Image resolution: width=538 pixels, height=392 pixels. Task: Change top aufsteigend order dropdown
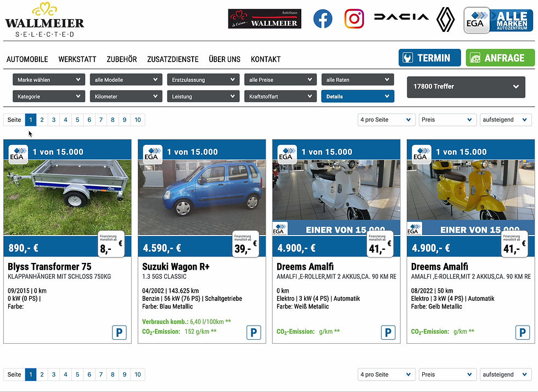coord(506,120)
